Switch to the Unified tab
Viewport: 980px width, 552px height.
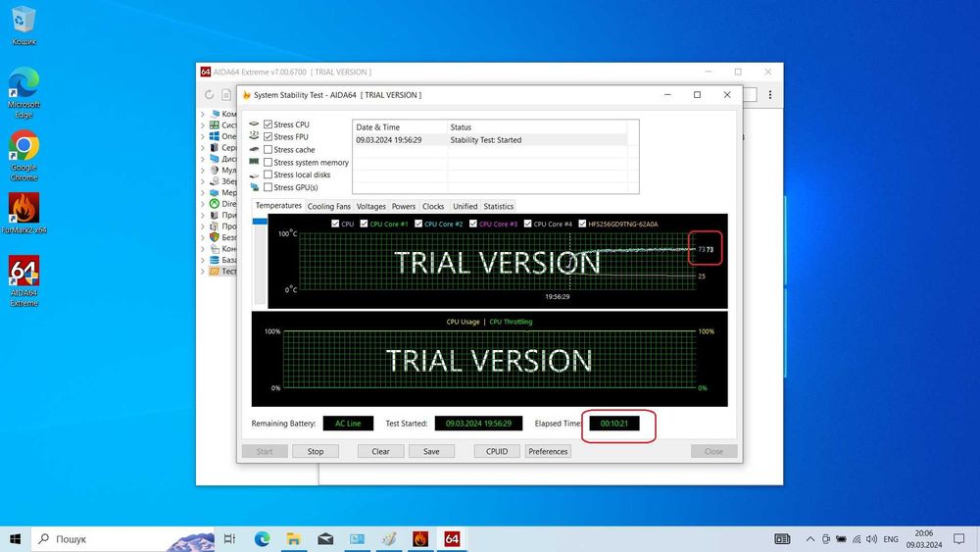coord(465,206)
